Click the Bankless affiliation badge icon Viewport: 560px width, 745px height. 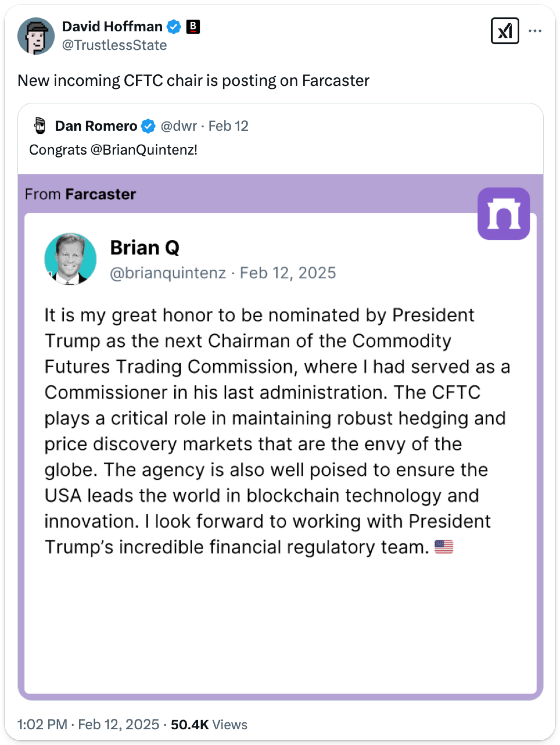point(193,27)
